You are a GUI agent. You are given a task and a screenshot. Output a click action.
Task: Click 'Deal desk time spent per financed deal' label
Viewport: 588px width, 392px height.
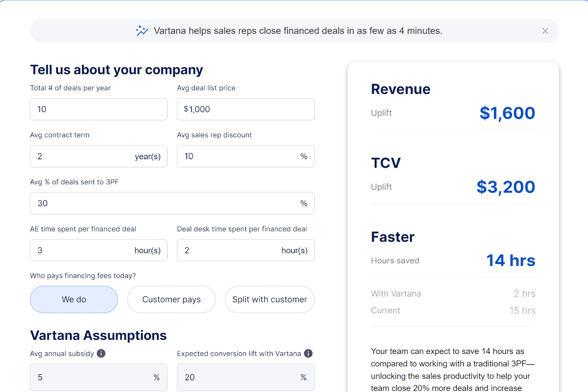242,229
